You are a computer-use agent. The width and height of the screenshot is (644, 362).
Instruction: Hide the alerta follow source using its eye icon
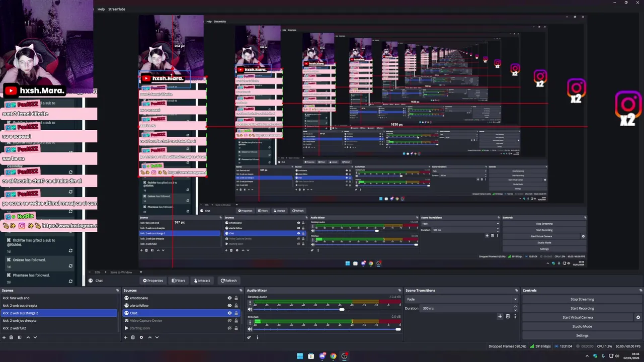point(229,305)
